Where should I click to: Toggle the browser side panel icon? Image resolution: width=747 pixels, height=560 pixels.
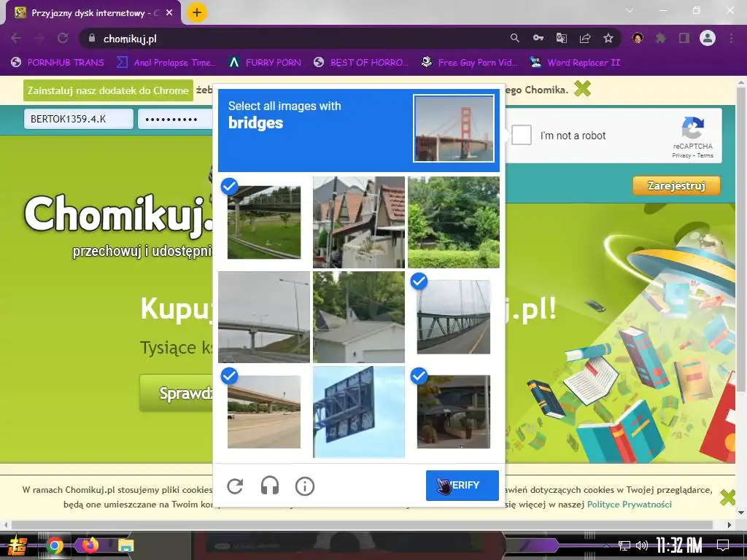tap(684, 38)
